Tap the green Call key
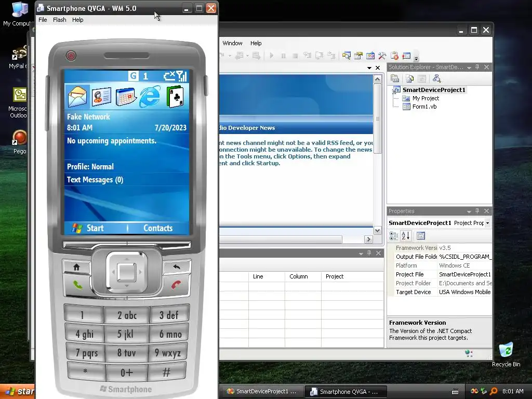Screen dimensions: 532x399 tap(78, 284)
